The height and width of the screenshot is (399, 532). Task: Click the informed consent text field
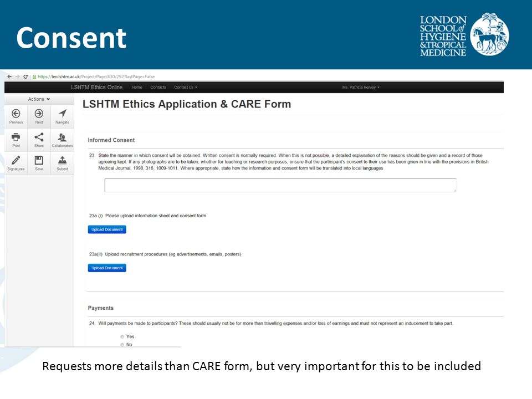point(280,185)
